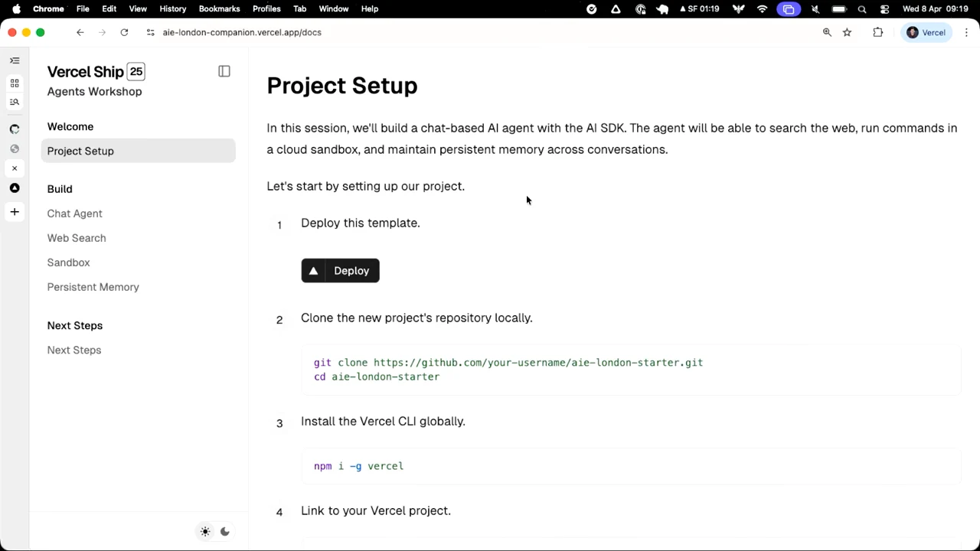Open the View menu
Viewport: 980px width, 551px height.
[x=138, y=8]
